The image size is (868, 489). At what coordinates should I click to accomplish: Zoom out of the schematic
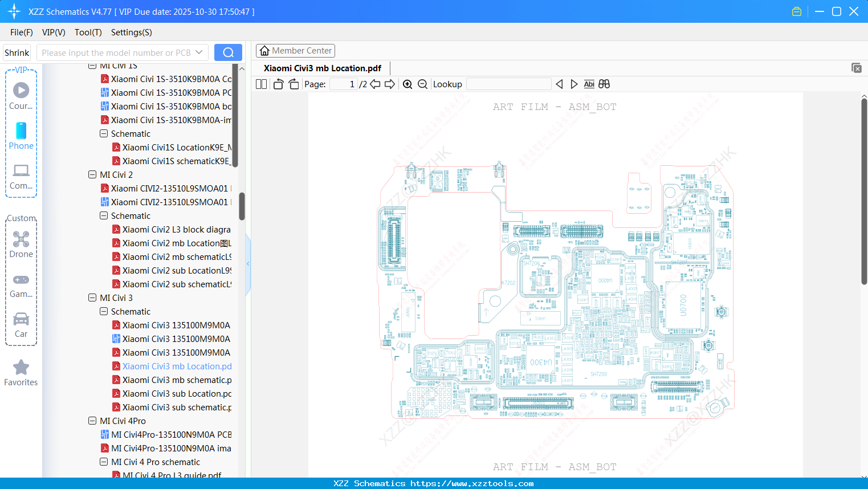[x=422, y=84]
